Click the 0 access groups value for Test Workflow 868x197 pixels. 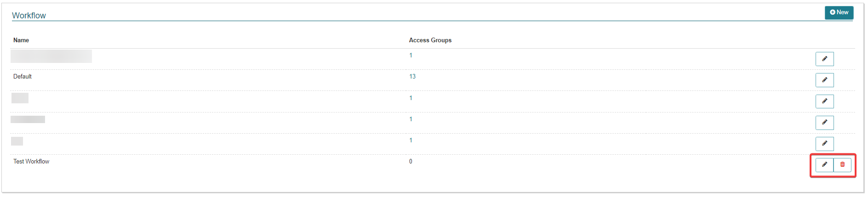click(411, 162)
